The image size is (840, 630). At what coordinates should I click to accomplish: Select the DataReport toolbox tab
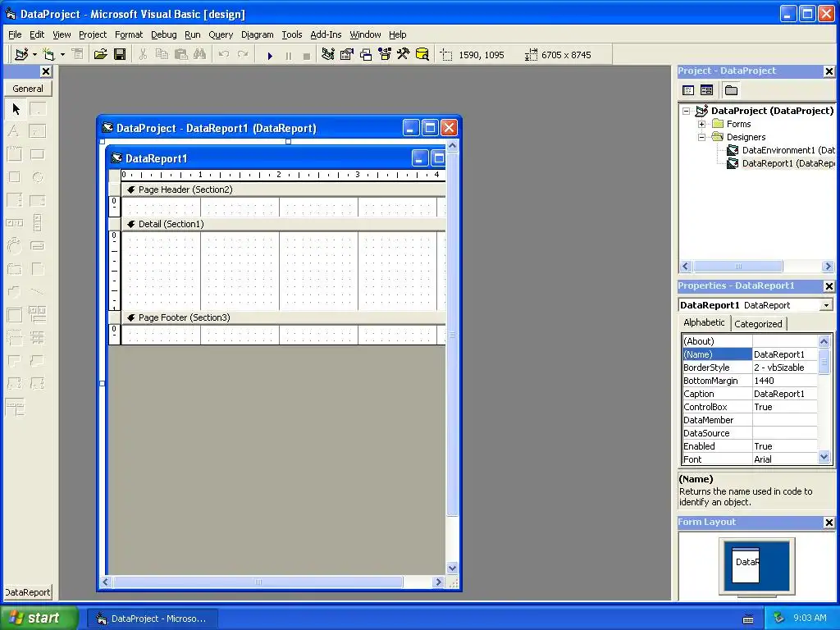tap(28, 592)
